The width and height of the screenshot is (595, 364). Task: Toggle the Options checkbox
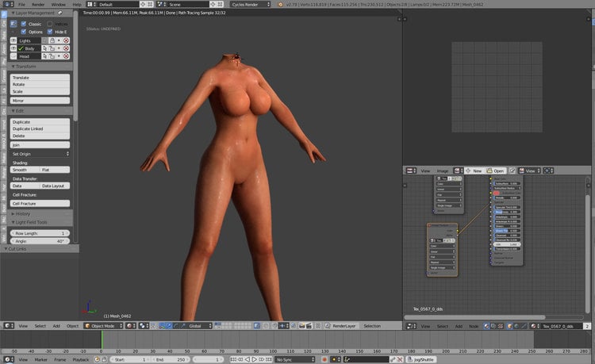24,32
